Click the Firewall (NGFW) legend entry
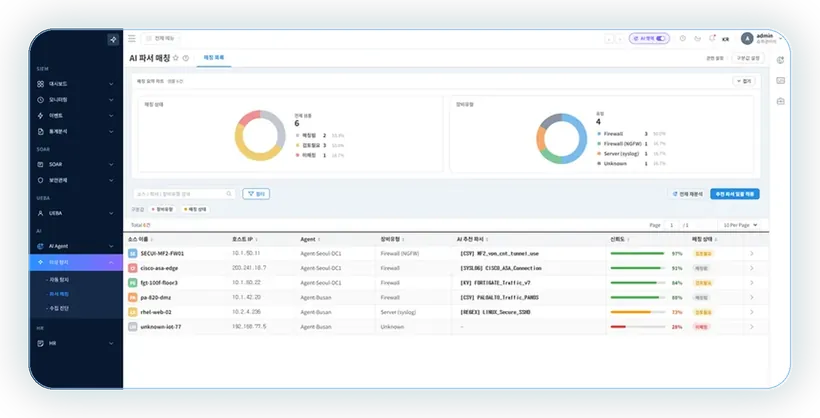820x418 pixels. [x=631, y=143]
